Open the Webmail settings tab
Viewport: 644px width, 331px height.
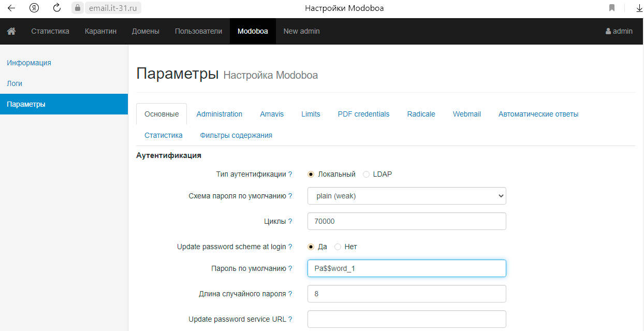(466, 114)
